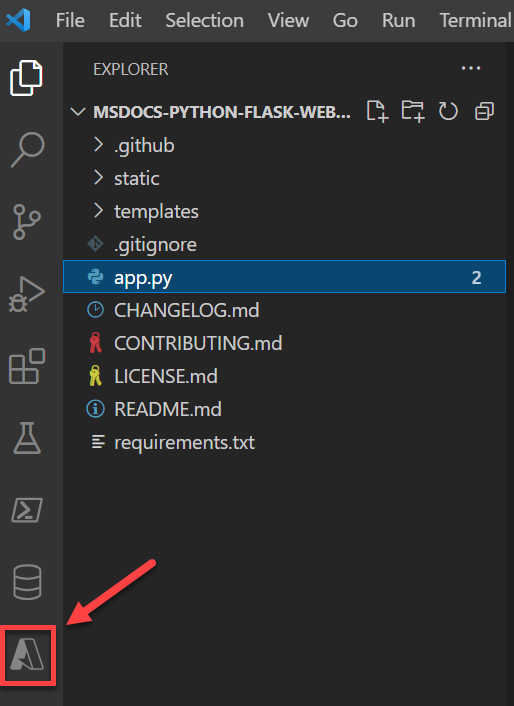Open the Source Control view
The width and height of the screenshot is (514, 706).
pos(27,222)
